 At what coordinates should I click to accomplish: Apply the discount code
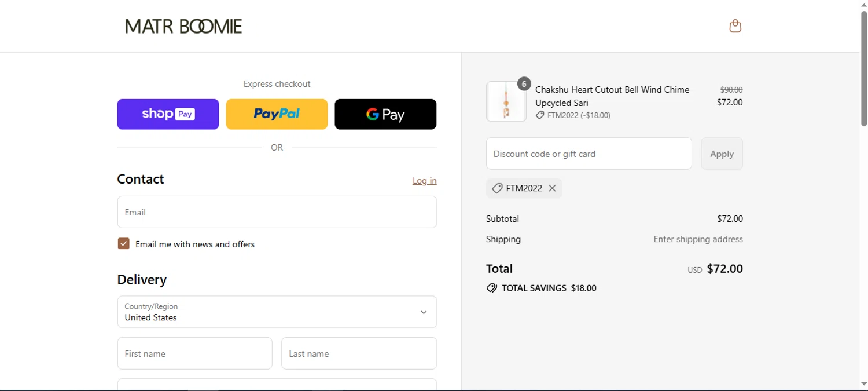722,154
